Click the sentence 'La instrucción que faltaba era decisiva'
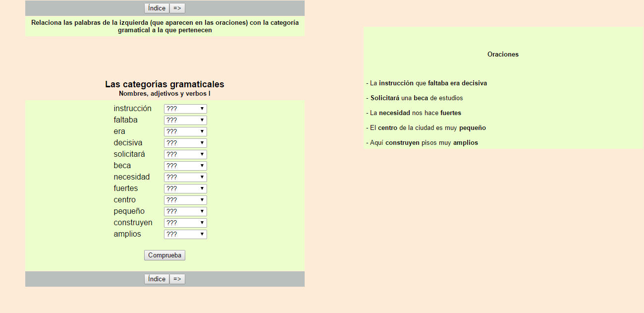 (x=427, y=83)
